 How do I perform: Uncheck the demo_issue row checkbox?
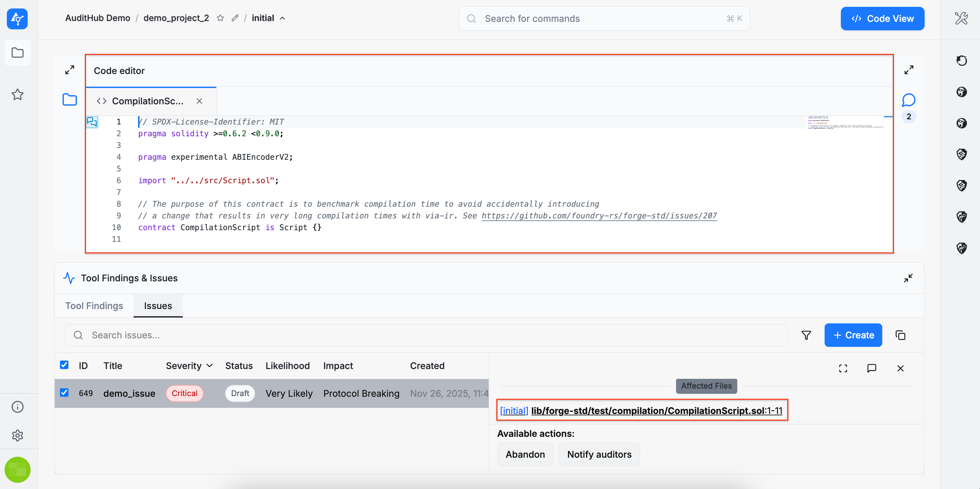tap(64, 393)
